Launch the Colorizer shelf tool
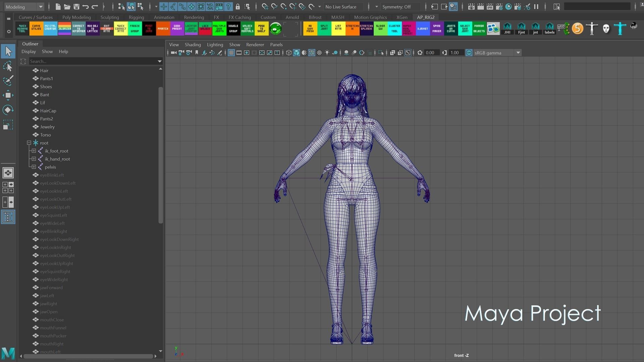The image size is (644, 362). [64, 28]
